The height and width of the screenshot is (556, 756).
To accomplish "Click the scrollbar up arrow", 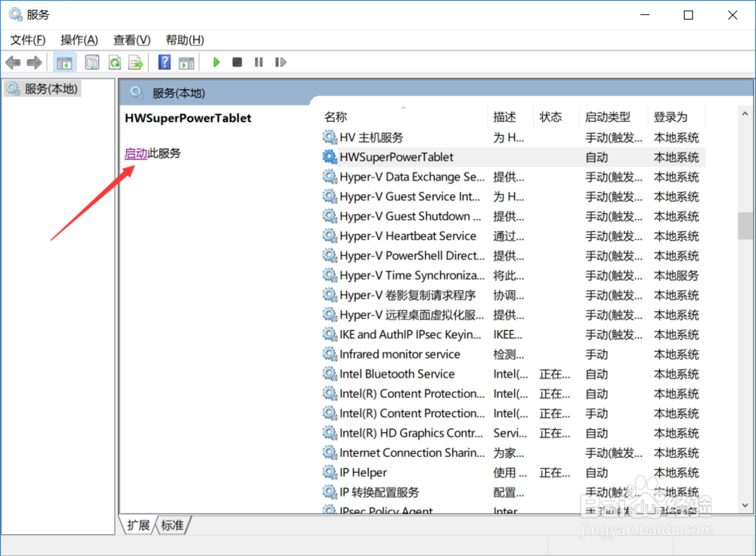I will click(x=745, y=114).
